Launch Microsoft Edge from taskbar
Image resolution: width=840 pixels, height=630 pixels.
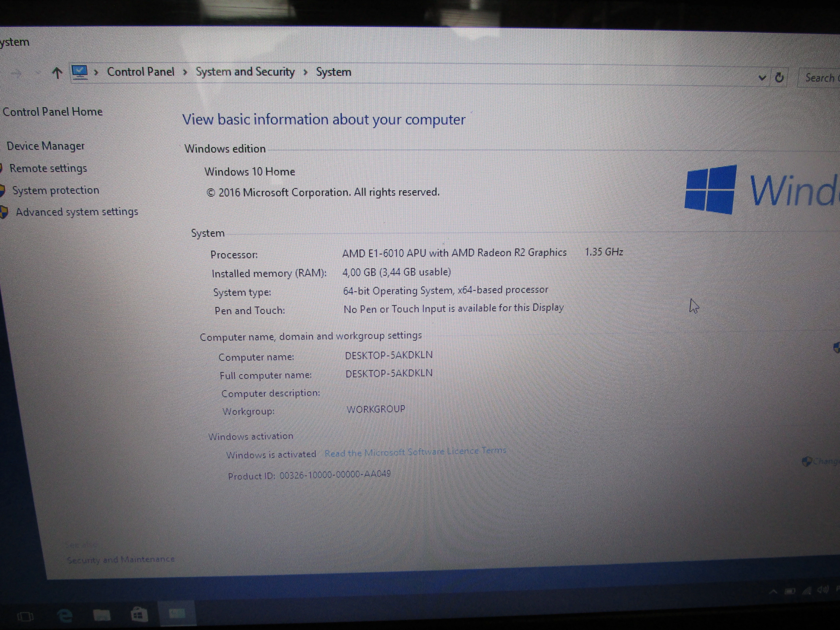(x=65, y=615)
